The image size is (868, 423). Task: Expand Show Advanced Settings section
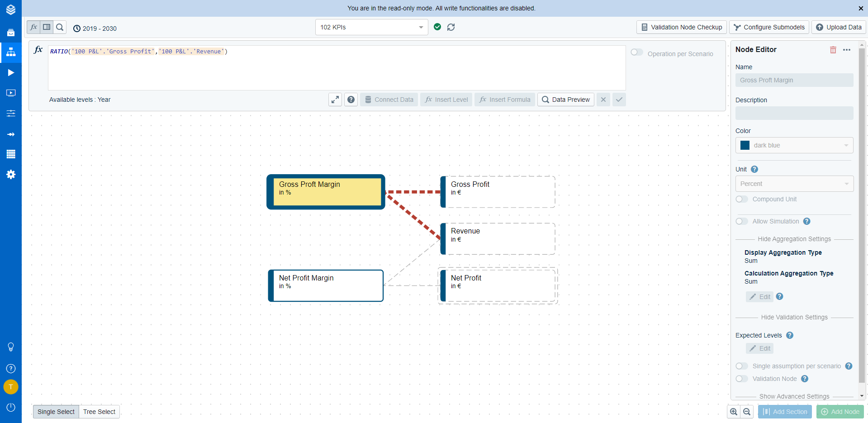(x=794, y=396)
